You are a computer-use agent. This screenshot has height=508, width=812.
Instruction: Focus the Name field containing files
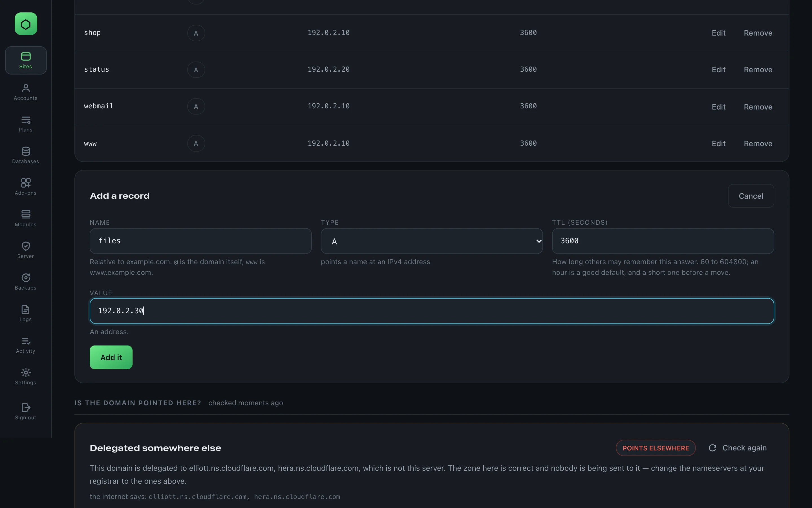[200, 241]
